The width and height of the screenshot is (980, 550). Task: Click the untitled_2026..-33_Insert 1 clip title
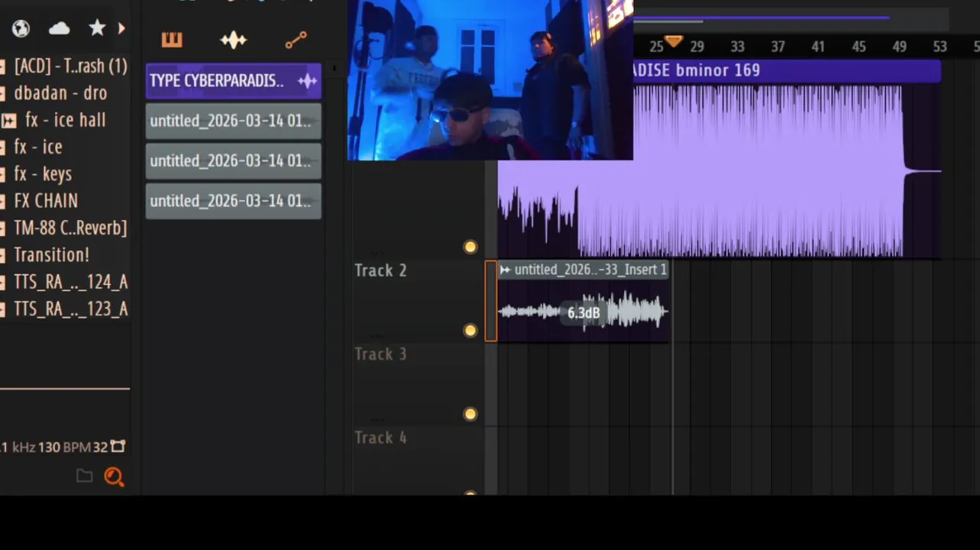tap(590, 270)
